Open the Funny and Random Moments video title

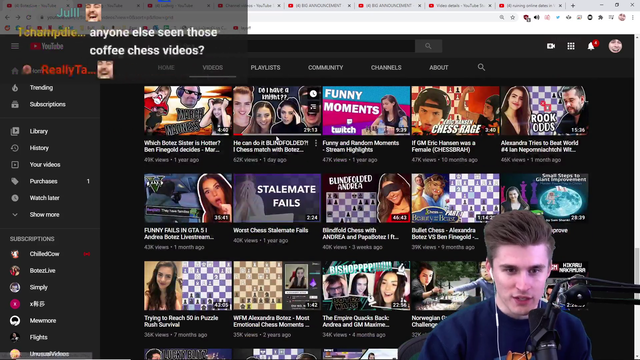pyautogui.click(x=360, y=146)
